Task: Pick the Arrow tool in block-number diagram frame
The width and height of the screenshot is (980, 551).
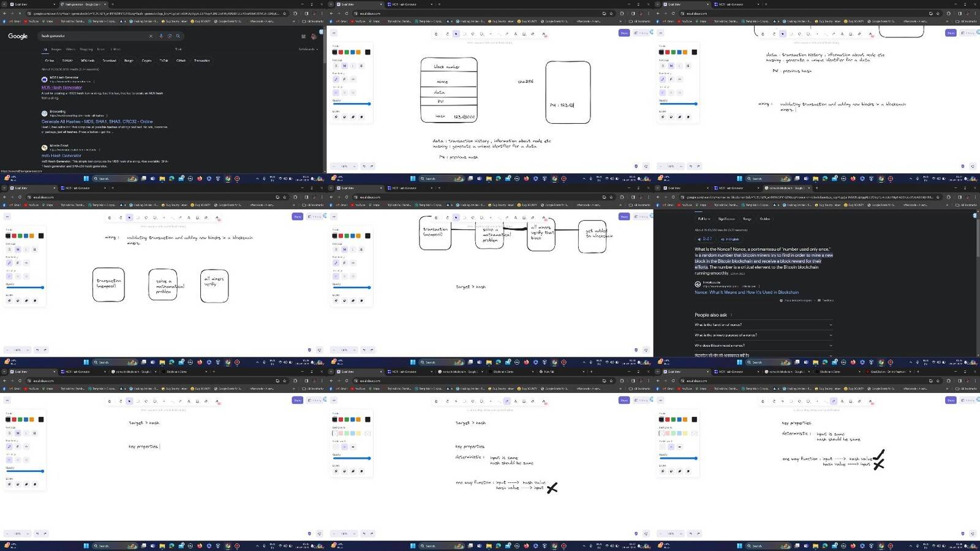Action: (x=490, y=34)
